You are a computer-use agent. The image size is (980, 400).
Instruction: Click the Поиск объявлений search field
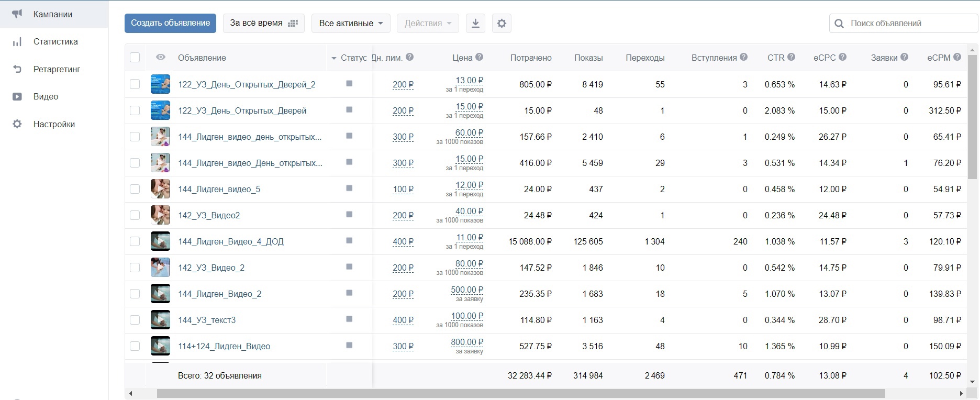coord(908,24)
